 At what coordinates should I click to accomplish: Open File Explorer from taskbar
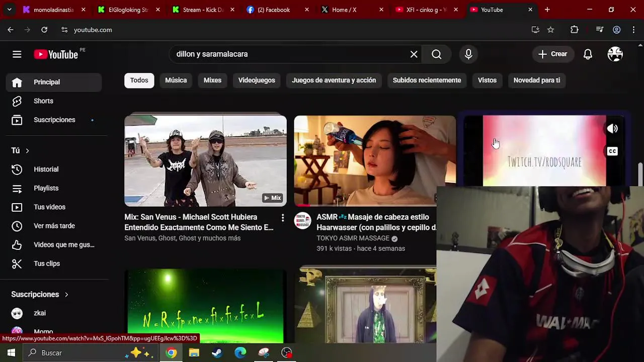[x=194, y=353]
